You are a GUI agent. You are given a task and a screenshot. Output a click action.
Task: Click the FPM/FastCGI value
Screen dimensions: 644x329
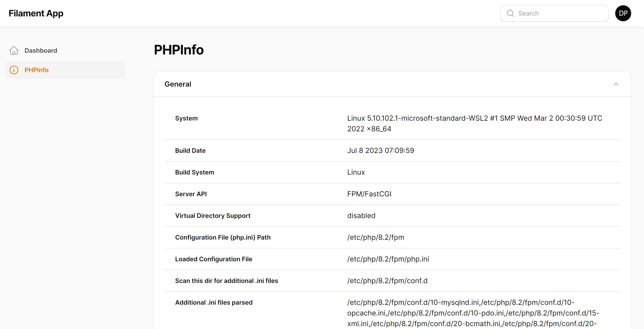(369, 194)
